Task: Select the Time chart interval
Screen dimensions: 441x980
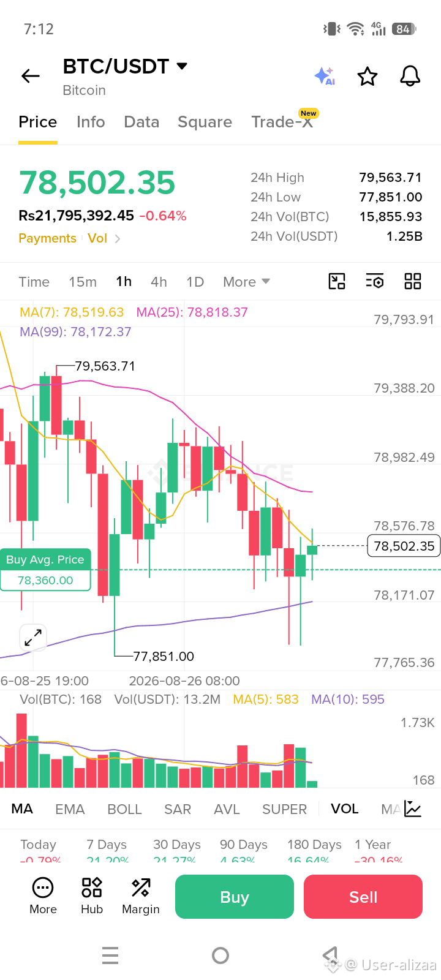Action: (34, 282)
